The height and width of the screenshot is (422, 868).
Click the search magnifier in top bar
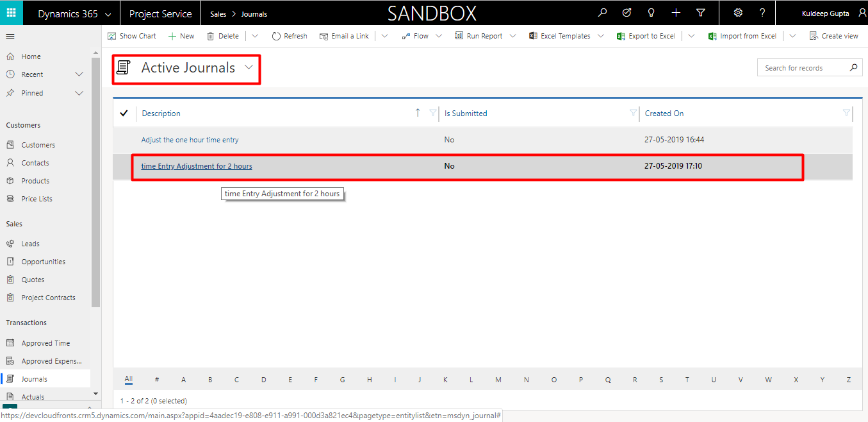point(602,13)
